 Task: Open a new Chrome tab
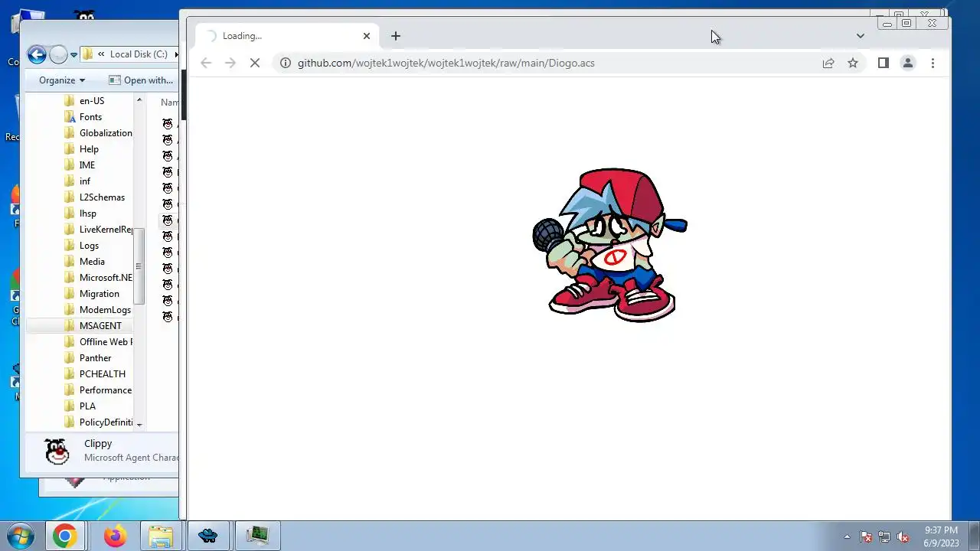395,36
